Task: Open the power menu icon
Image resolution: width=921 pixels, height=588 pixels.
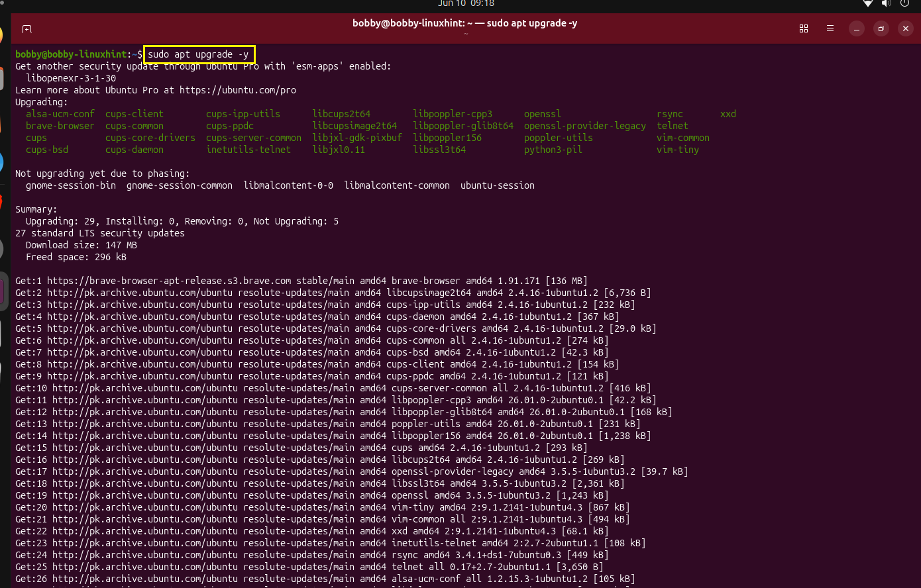Action: click(x=905, y=3)
